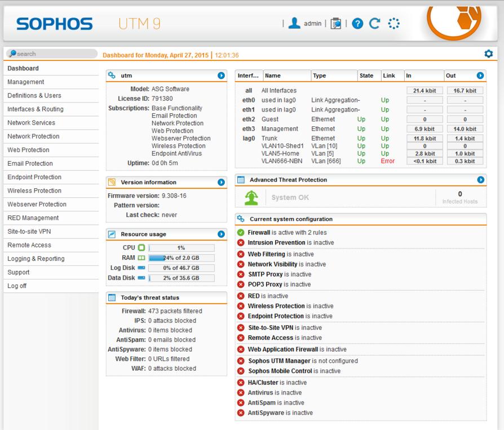Click the Current system configuration gears icon
The image size is (504, 430).
(241, 219)
